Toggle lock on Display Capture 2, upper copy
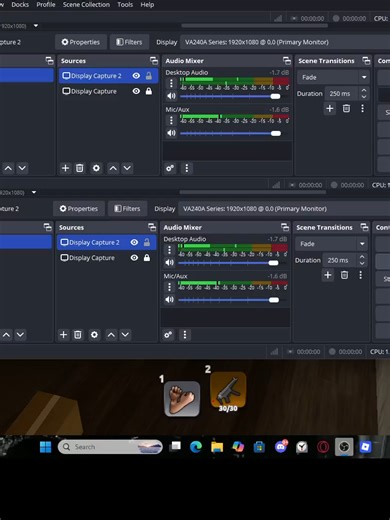This screenshot has height=520, width=390. tap(149, 76)
